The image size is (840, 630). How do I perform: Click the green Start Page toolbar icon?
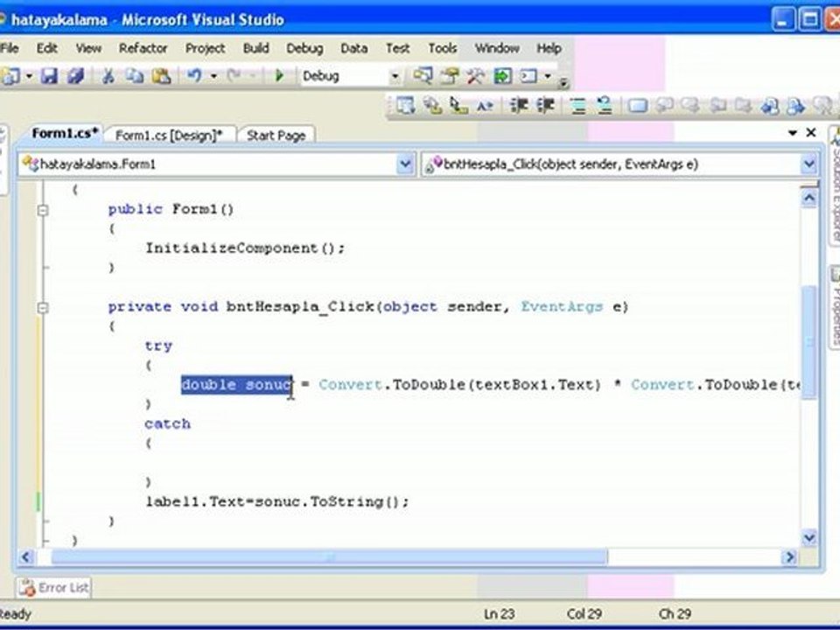[x=502, y=76]
